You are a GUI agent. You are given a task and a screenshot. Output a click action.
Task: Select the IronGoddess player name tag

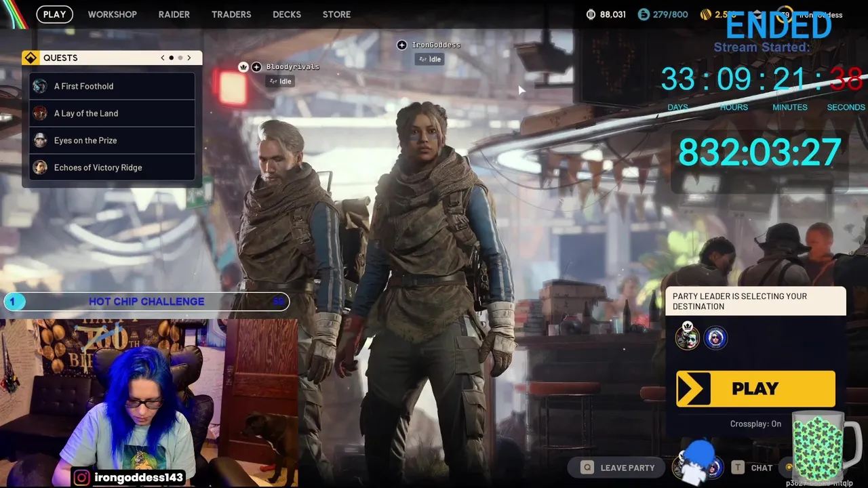[x=436, y=45]
